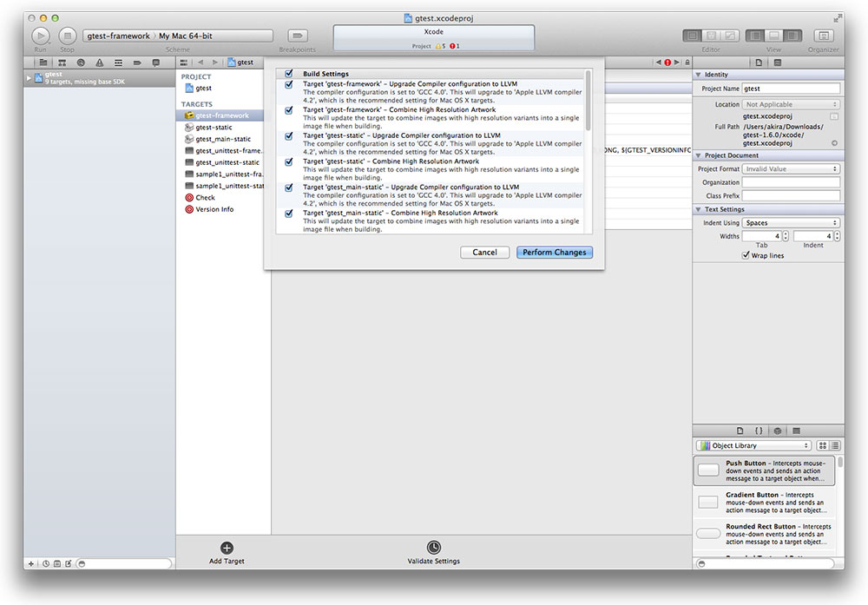Hide the Navigator pane via View buttons
Image resolution: width=868 pixels, height=605 pixels.
coord(754,36)
